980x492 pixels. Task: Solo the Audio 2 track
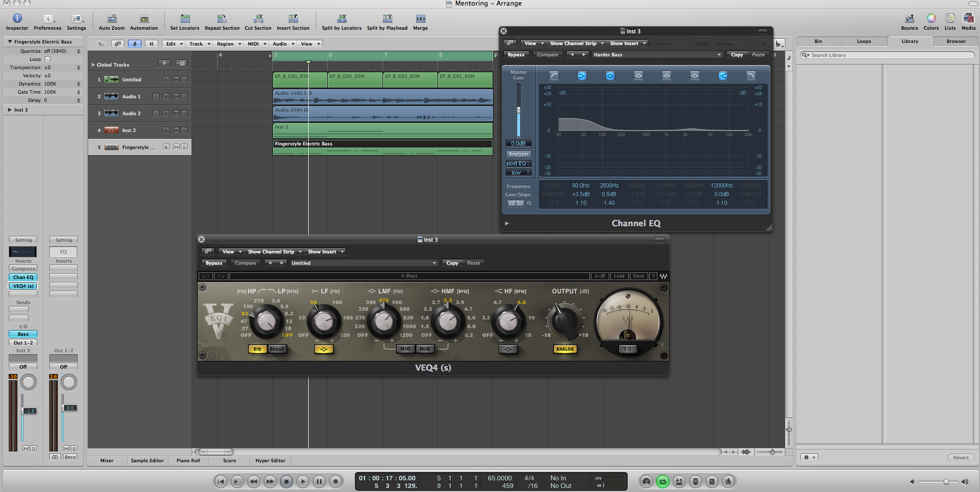pos(184,113)
